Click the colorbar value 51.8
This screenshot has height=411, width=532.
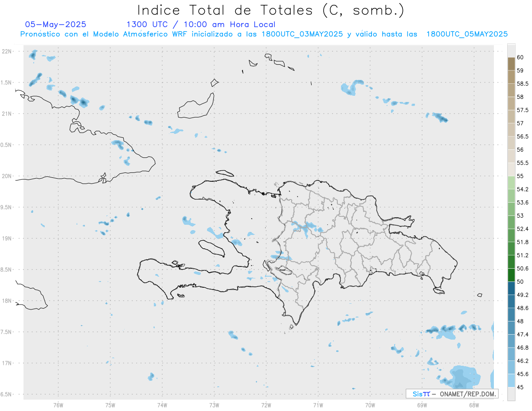coord(522,242)
